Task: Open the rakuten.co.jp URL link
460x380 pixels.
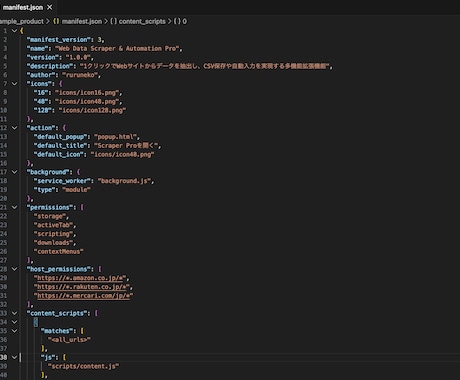Action: 82,287
